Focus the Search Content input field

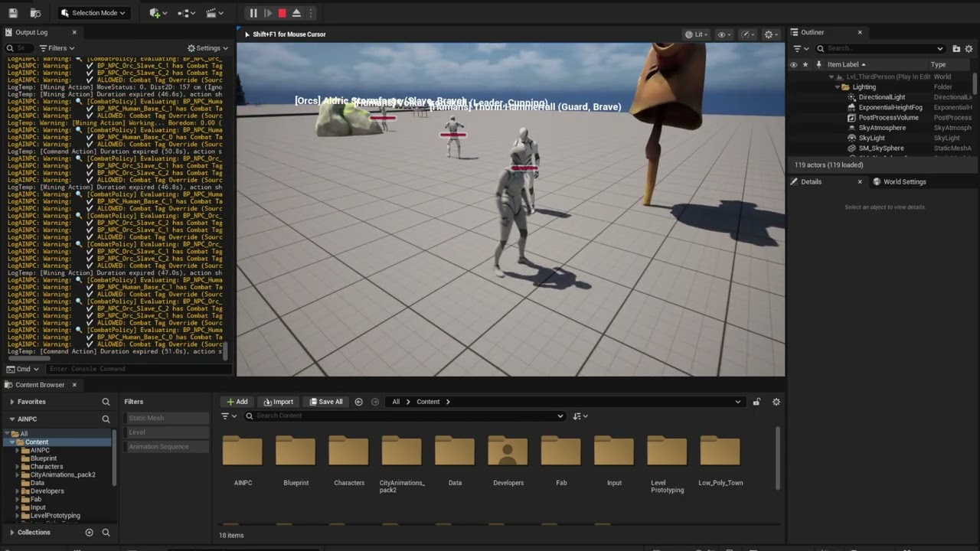404,416
